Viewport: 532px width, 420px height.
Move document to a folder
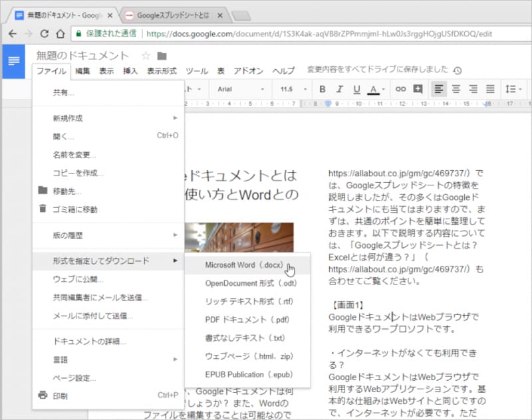[x=65, y=191]
